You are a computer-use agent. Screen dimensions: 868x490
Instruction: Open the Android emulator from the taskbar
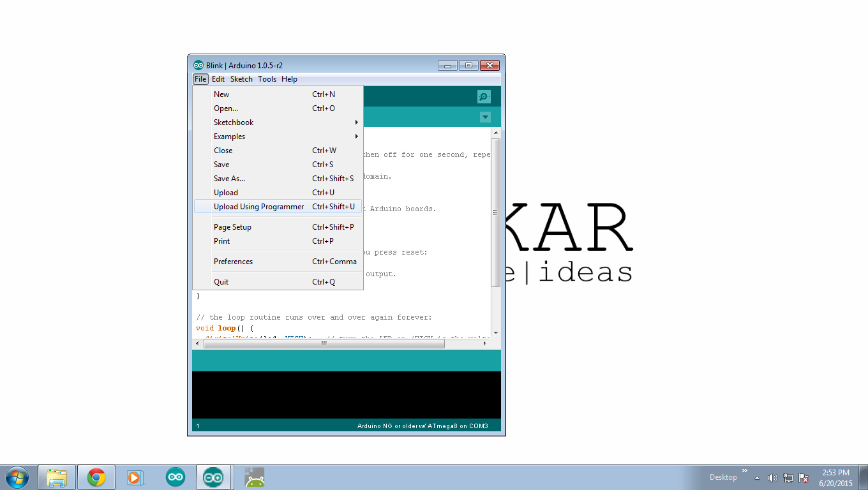pyautogui.click(x=254, y=477)
